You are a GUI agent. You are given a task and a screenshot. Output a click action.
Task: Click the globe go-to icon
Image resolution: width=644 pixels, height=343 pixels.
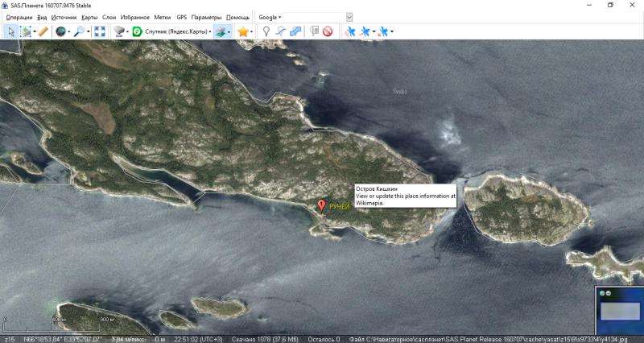(x=61, y=31)
